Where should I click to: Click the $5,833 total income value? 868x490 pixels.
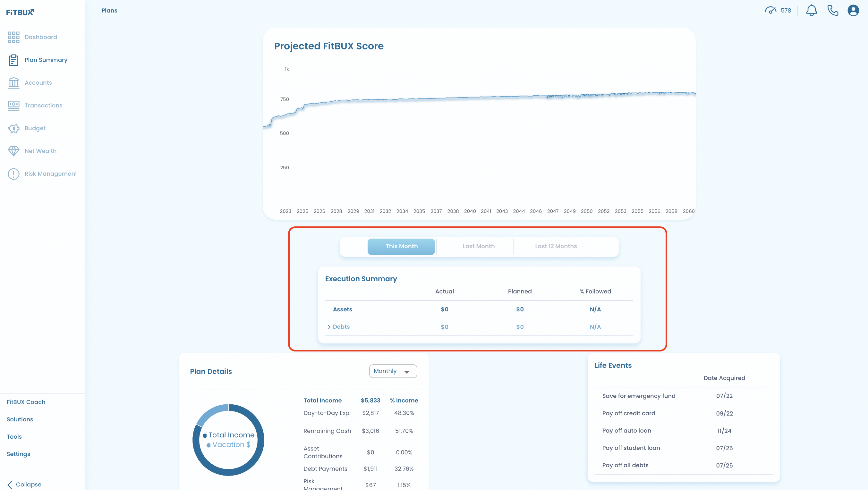point(370,401)
